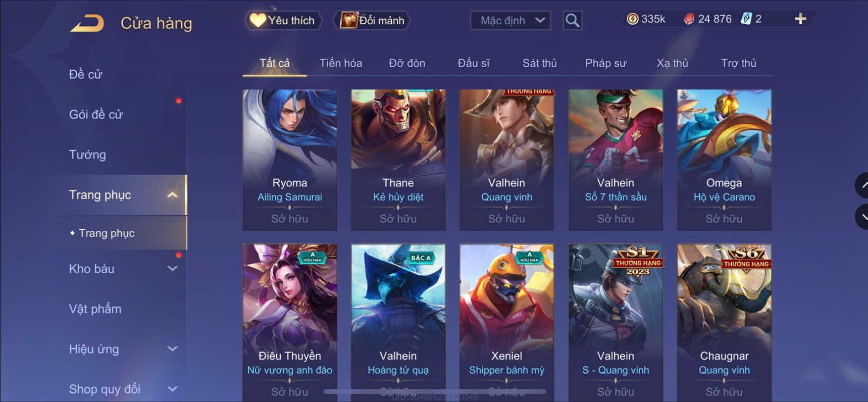Open Tướng in the sidebar
Viewport: 868px width, 402px height.
[x=87, y=155]
